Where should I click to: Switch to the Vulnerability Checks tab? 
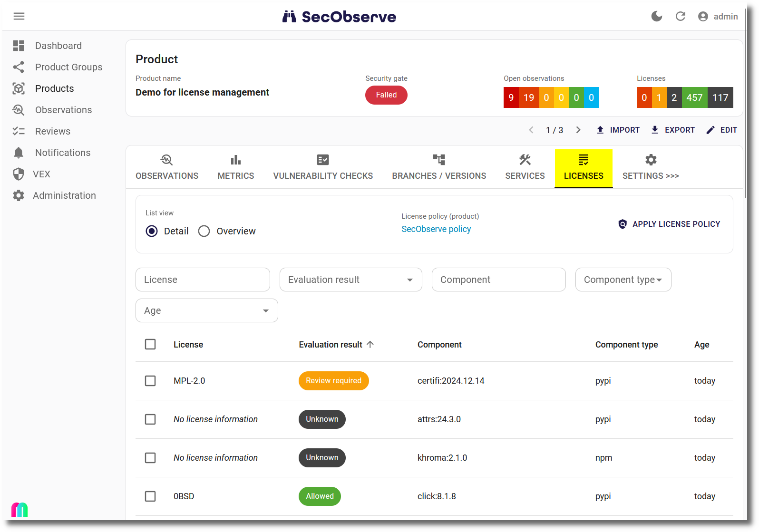323,168
